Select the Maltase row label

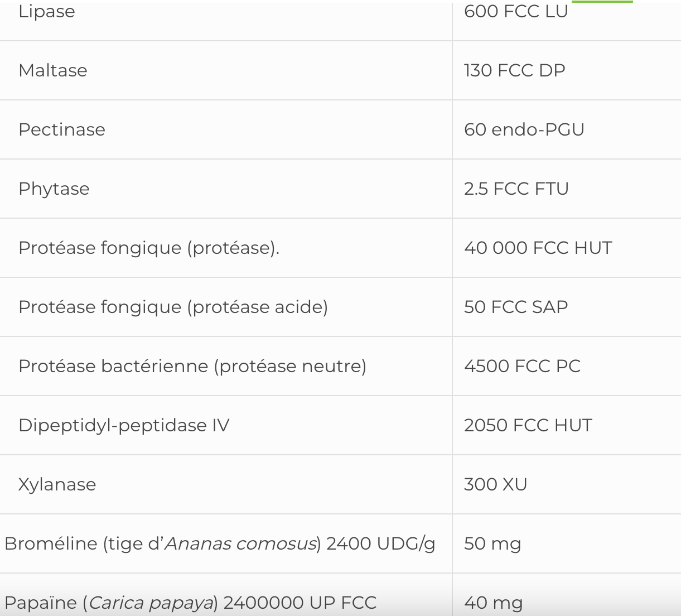pos(53,71)
